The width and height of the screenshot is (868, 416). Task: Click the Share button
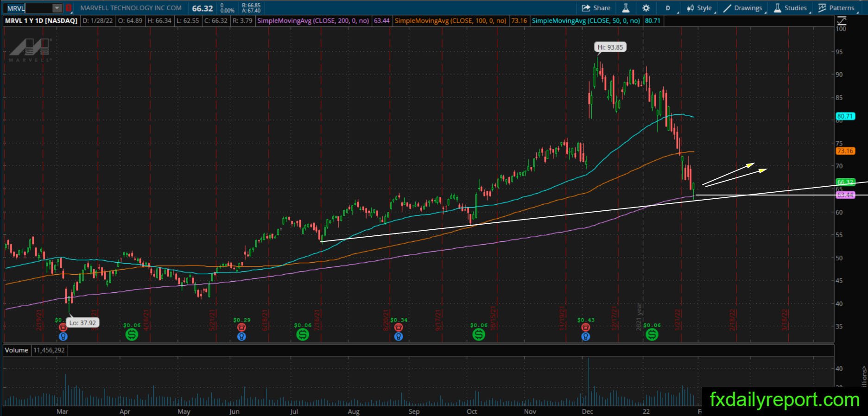(x=596, y=8)
